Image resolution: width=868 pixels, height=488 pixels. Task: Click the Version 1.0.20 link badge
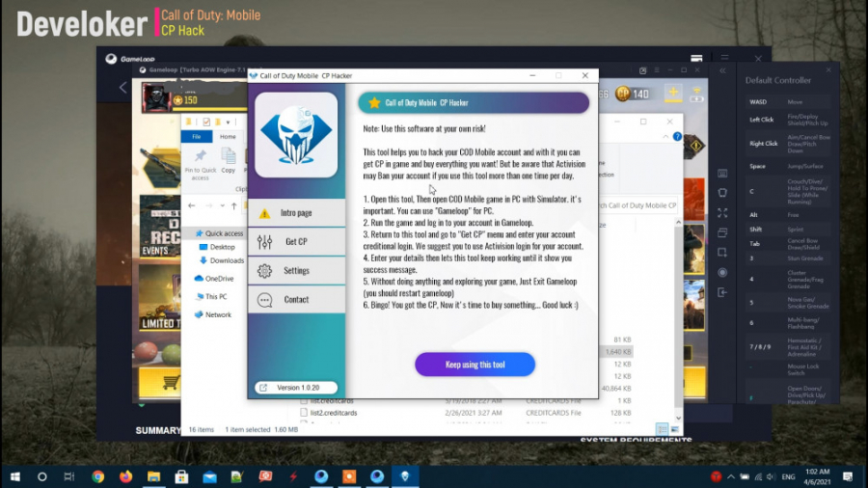pos(296,388)
